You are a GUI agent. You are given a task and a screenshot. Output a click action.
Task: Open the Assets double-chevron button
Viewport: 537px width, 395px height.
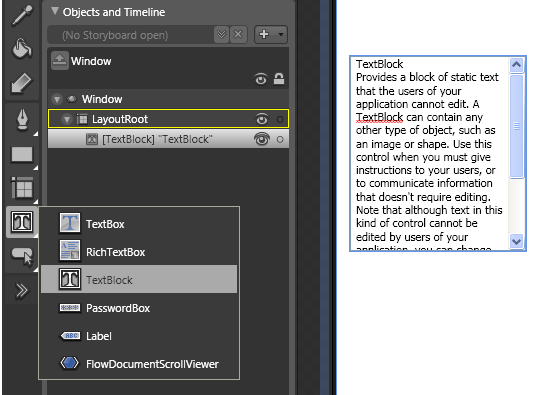coord(22,291)
